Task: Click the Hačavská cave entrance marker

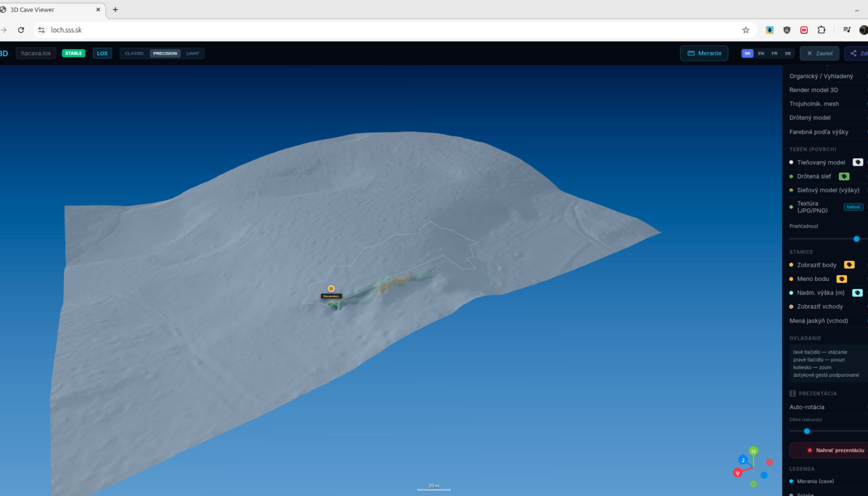Action: pyautogui.click(x=331, y=288)
